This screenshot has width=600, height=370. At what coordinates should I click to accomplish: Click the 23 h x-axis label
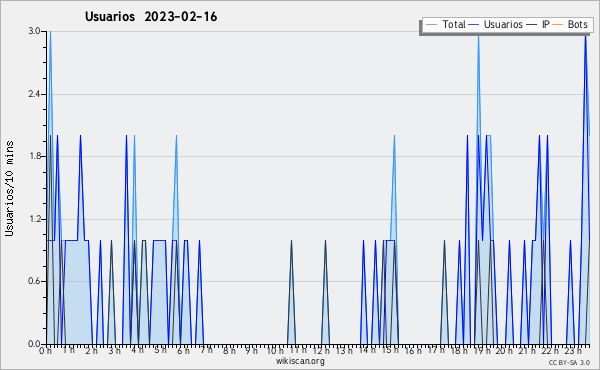pyautogui.click(x=573, y=350)
